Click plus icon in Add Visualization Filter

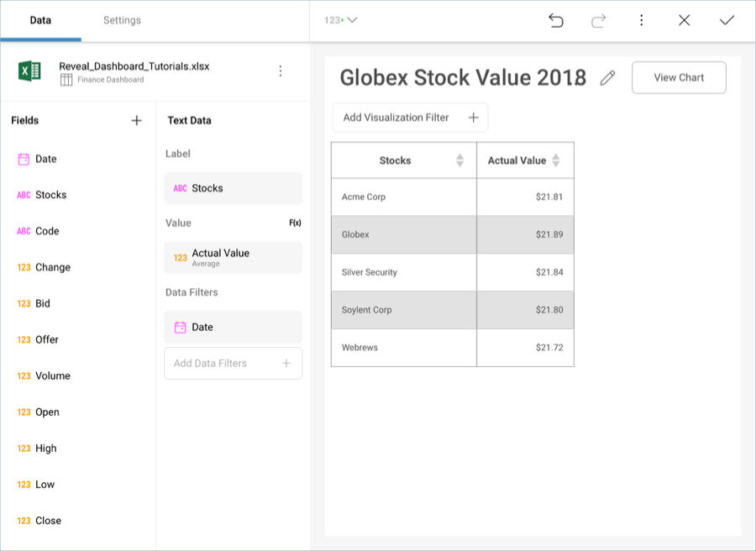point(474,118)
